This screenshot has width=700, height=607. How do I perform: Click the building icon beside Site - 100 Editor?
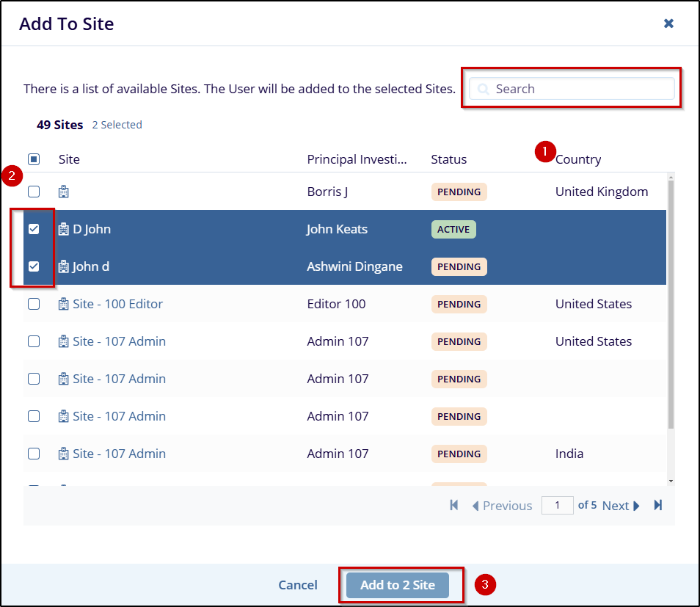pyautogui.click(x=64, y=304)
